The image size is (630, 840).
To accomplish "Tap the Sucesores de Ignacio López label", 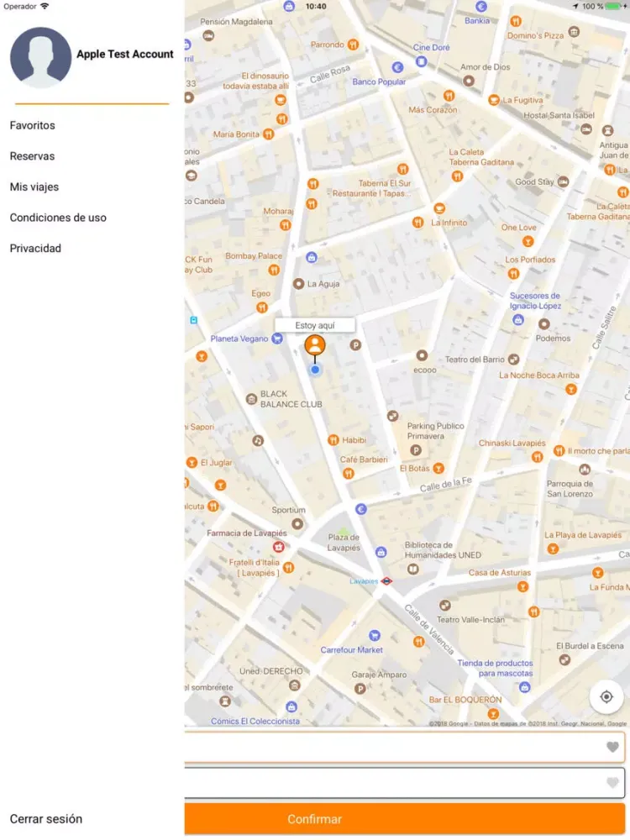I will coord(534,301).
